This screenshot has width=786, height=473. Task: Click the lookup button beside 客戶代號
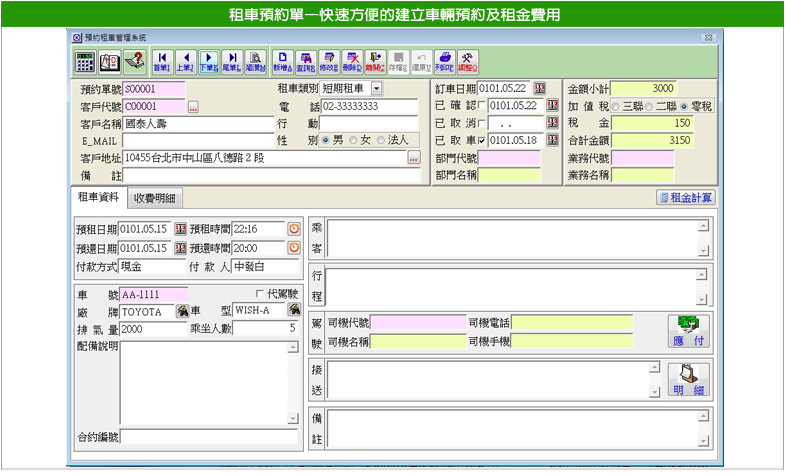pyautogui.click(x=193, y=106)
